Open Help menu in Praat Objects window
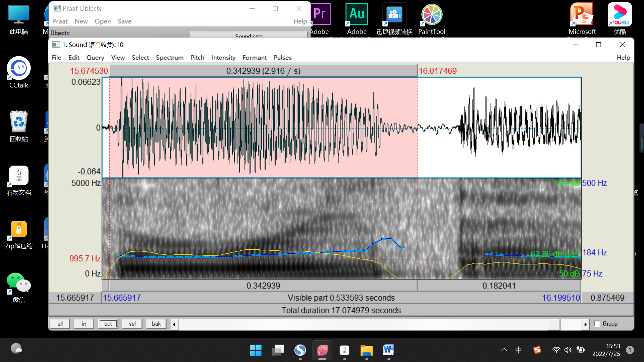 [300, 21]
